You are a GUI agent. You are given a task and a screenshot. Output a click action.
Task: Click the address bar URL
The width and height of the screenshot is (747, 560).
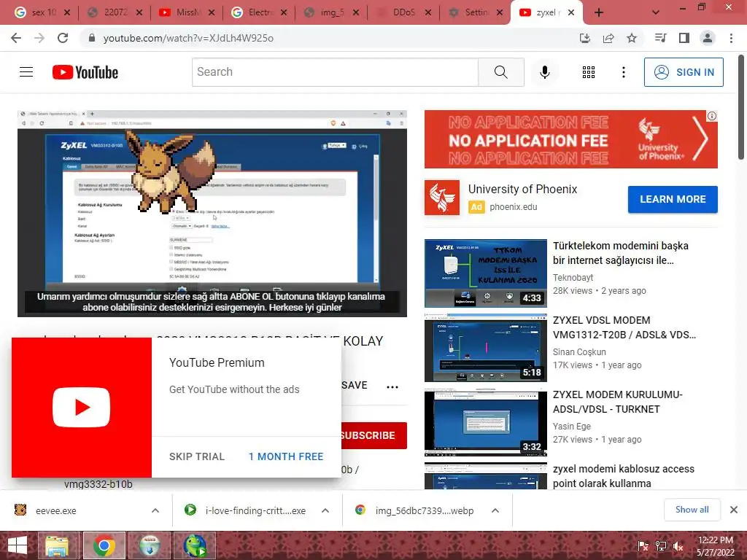pyautogui.click(x=188, y=38)
